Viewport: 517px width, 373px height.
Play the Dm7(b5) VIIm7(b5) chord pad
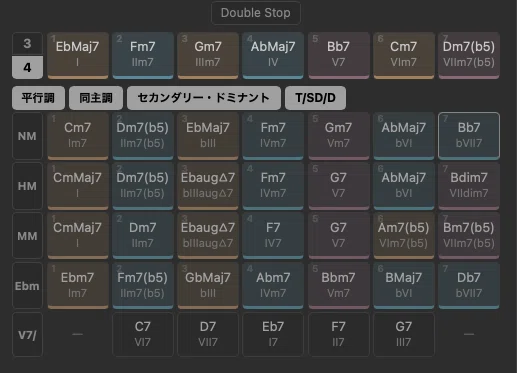tap(469, 55)
